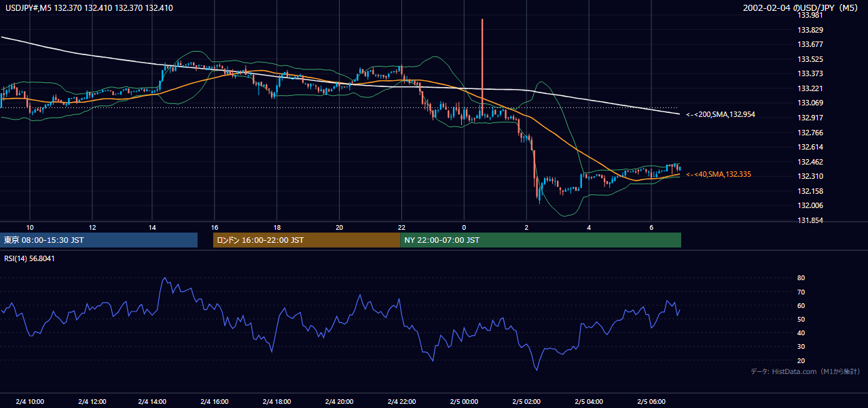Click the bottom time label 2/4 10:00
This screenshot has width=868, height=408.
pos(30,401)
